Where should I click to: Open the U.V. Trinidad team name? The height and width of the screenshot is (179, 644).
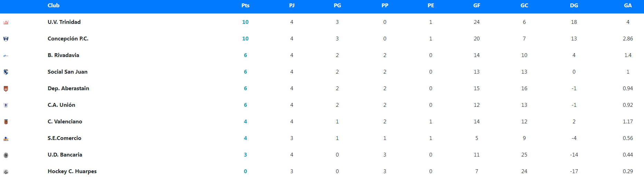tap(64, 22)
